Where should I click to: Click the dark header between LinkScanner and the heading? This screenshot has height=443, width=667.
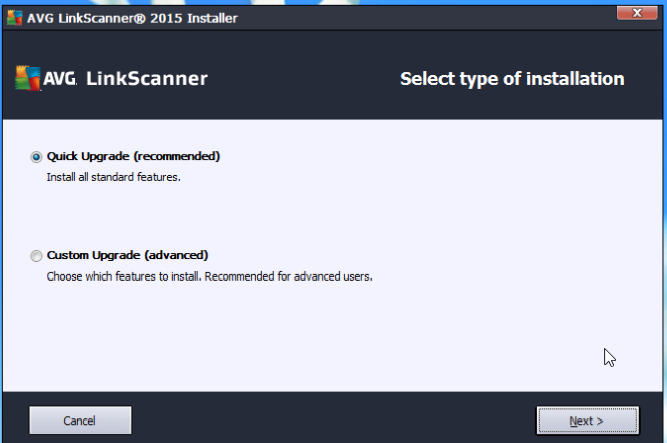tap(300, 80)
